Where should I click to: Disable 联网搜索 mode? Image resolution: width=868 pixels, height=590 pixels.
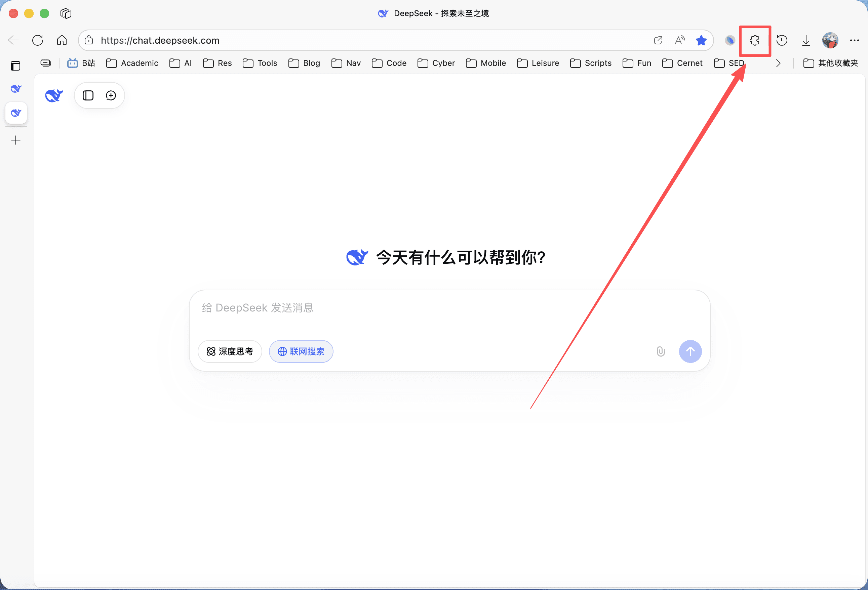tap(301, 351)
